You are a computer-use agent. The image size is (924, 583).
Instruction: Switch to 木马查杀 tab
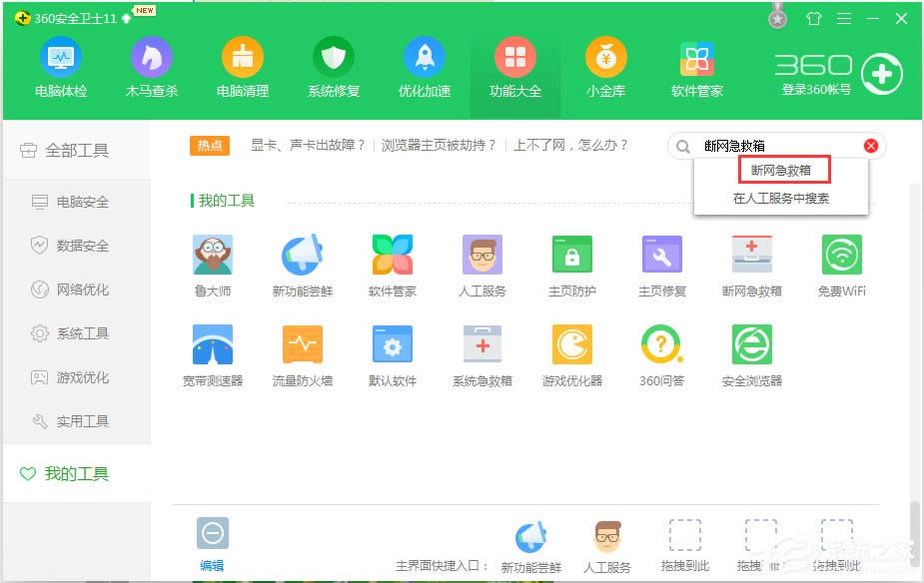click(x=152, y=65)
